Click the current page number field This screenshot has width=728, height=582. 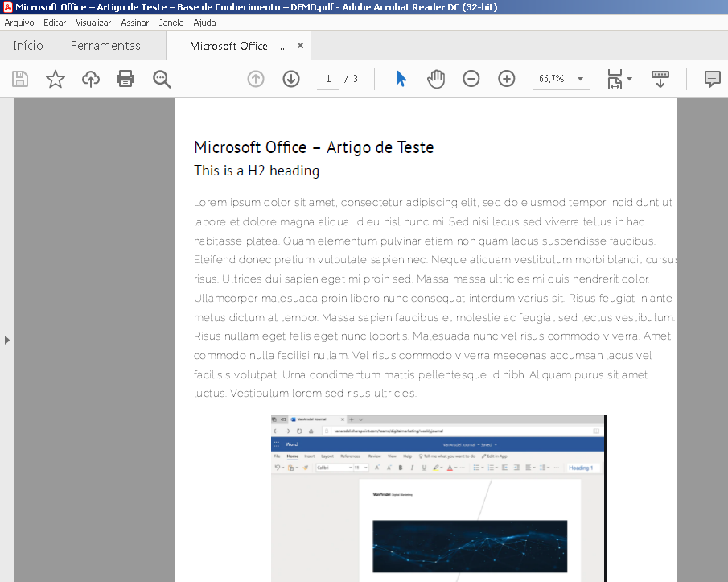[x=328, y=79]
